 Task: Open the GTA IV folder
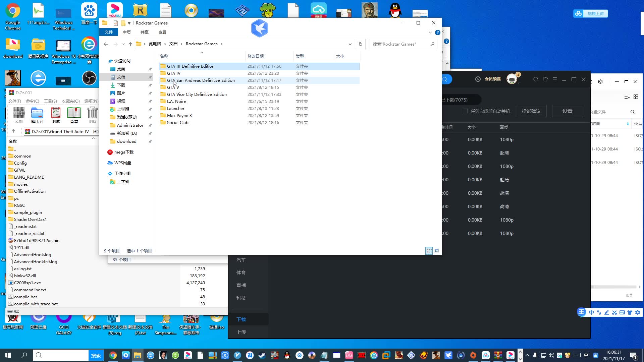point(259,73)
